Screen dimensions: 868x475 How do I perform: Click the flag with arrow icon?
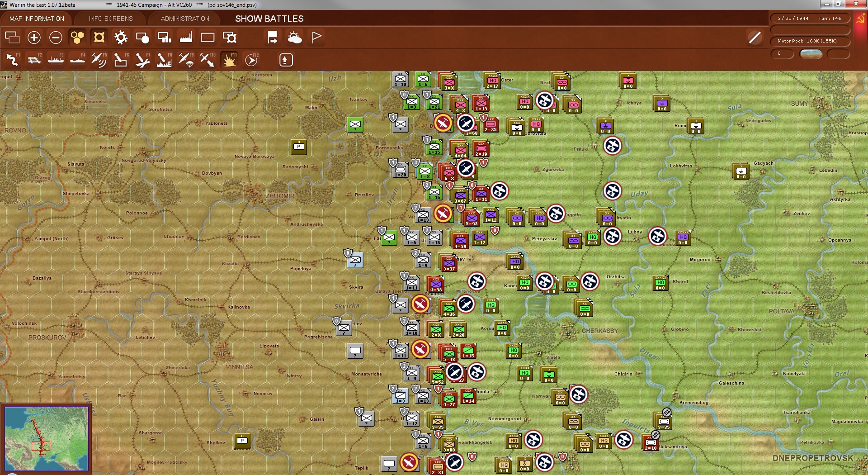coord(273,38)
